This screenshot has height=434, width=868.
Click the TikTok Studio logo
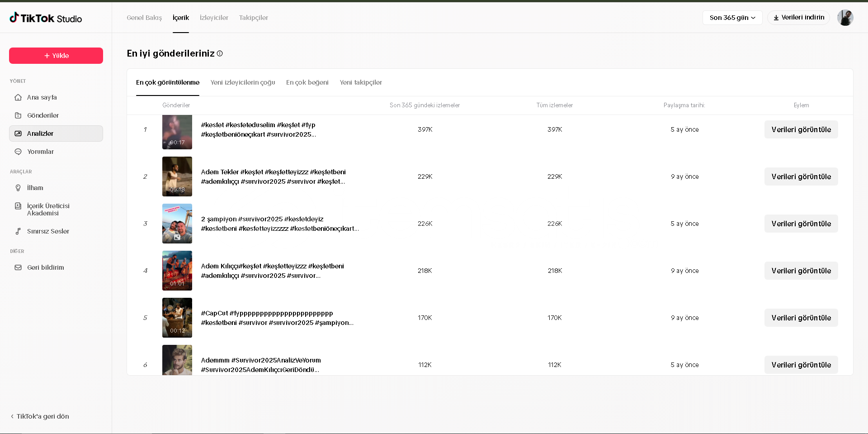(46, 18)
